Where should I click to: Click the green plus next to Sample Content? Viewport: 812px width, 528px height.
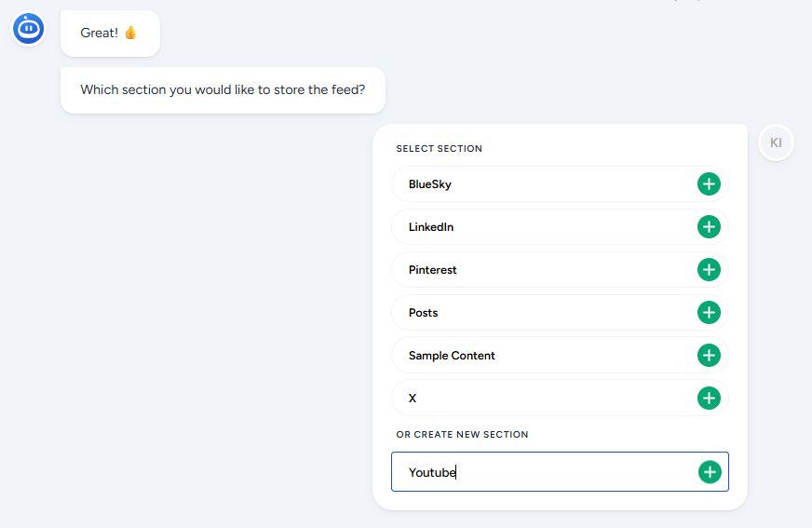pos(709,356)
